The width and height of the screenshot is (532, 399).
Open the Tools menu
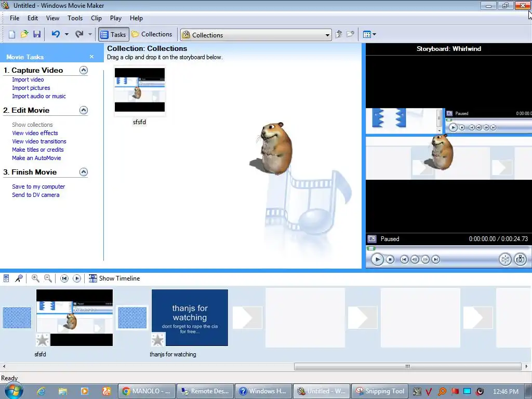[75, 18]
